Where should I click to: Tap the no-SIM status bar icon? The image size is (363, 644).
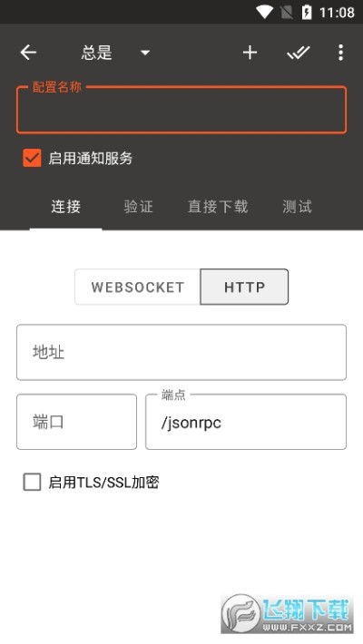point(287,13)
